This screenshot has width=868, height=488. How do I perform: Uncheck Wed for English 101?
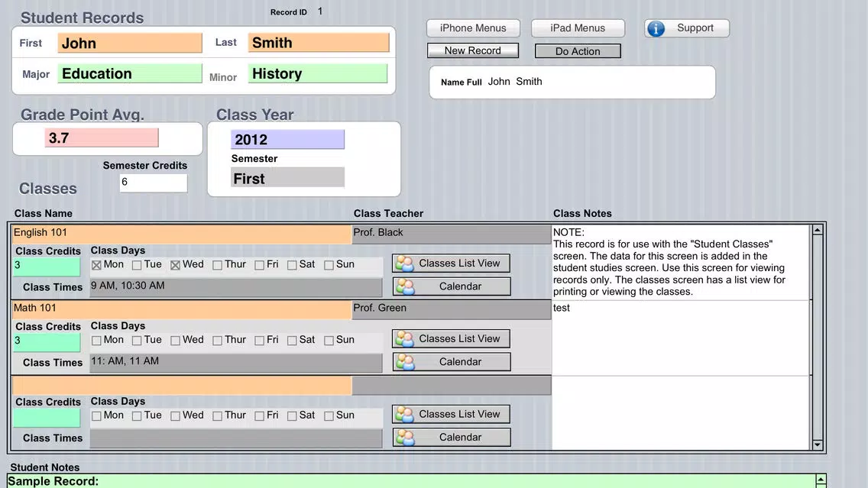176,265
